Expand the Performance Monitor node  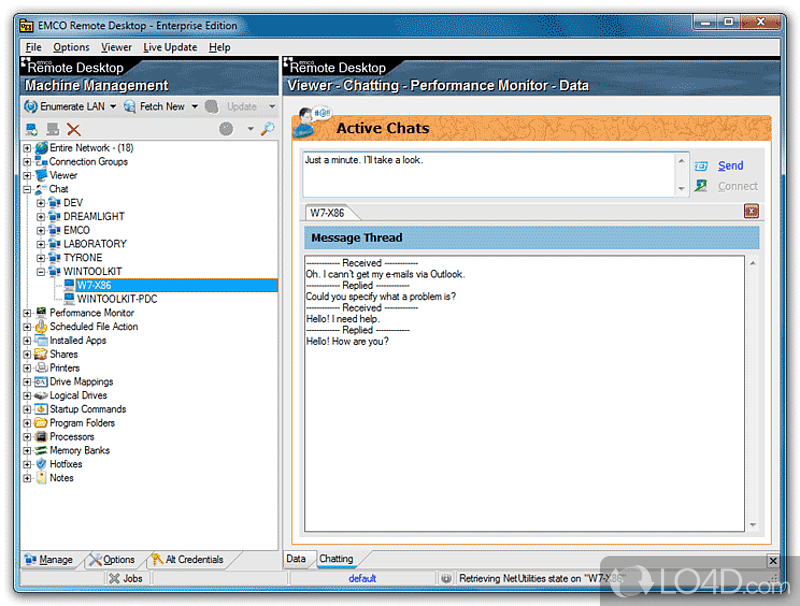(x=28, y=313)
